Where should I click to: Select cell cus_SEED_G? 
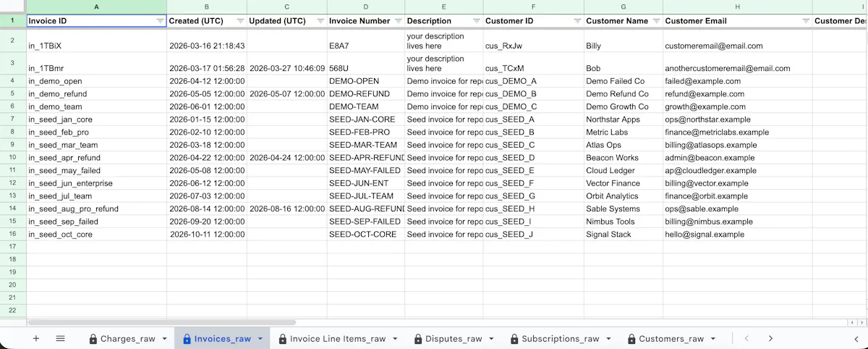coord(534,196)
